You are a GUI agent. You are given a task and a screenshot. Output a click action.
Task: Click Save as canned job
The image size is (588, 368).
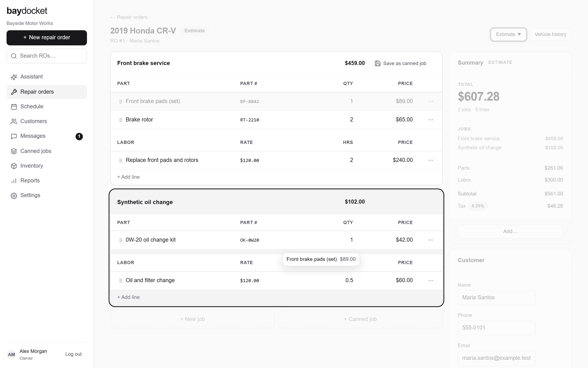(x=400, y=63)
